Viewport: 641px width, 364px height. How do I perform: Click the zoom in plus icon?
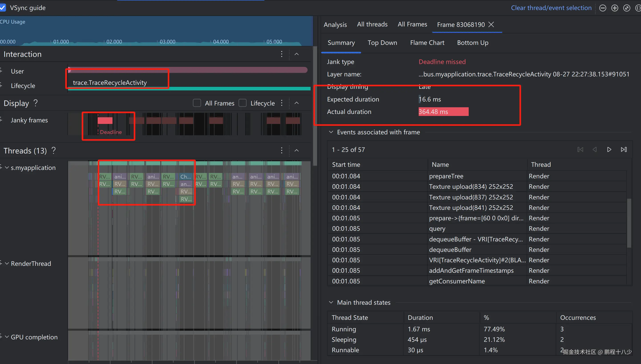click(615, 8)
